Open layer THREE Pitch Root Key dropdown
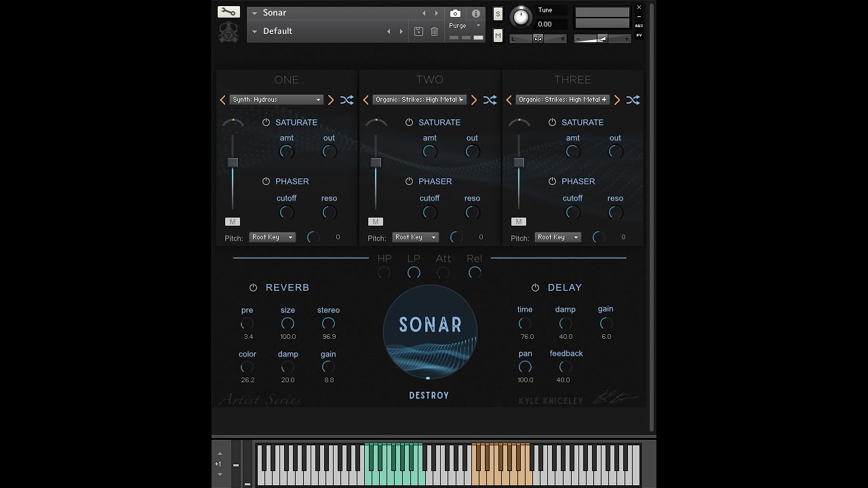 coord(558,237)
